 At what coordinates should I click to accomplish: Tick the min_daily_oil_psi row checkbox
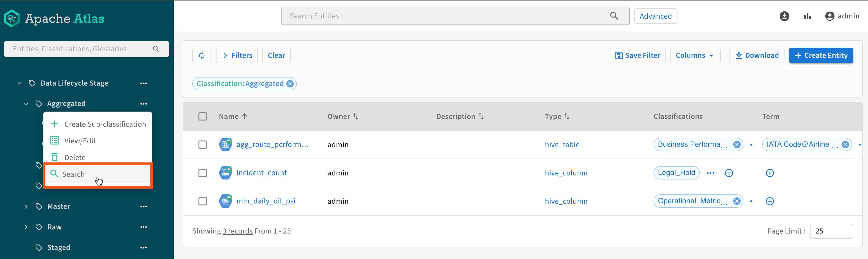[x=203, y=201]
